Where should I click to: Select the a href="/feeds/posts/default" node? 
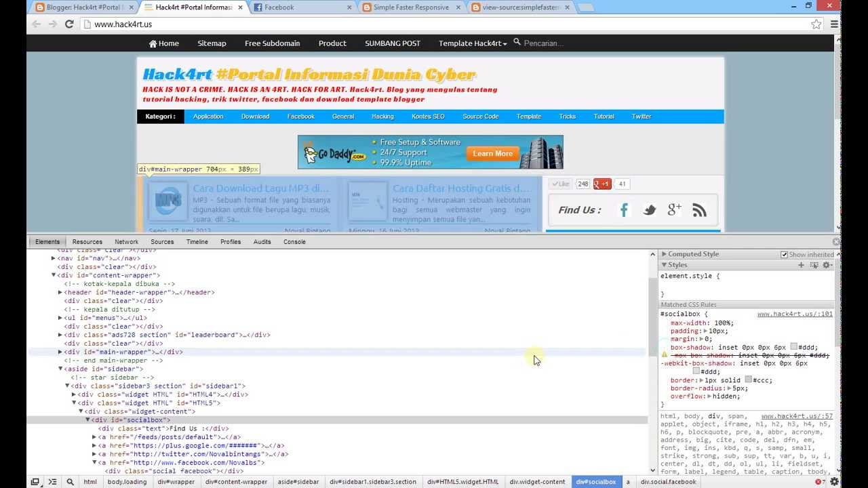point(170,437)
